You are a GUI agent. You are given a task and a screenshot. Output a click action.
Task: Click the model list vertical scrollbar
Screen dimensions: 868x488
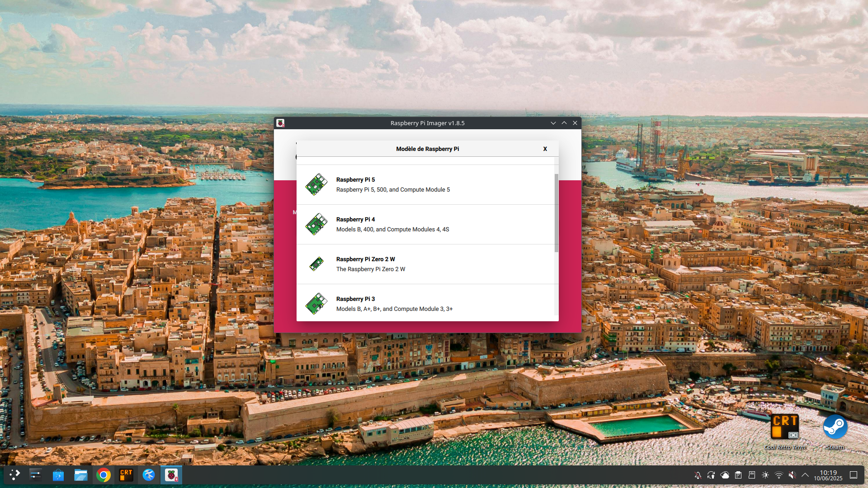pyautogui.click(x=556, y=213)
